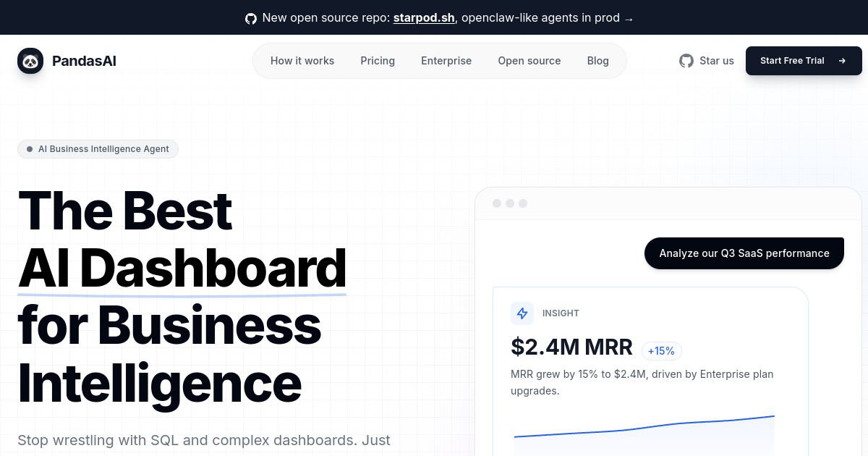This screenshot has width=868, height=456.
Task: Visit the Blog page
Action: click(x=598, y=61)
